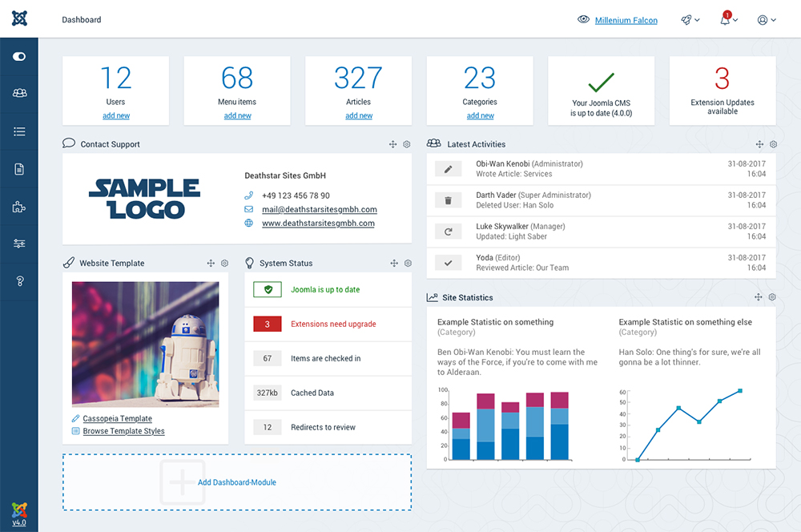Click trash icon for Darth Vader activity

click(x=448, y=200)
